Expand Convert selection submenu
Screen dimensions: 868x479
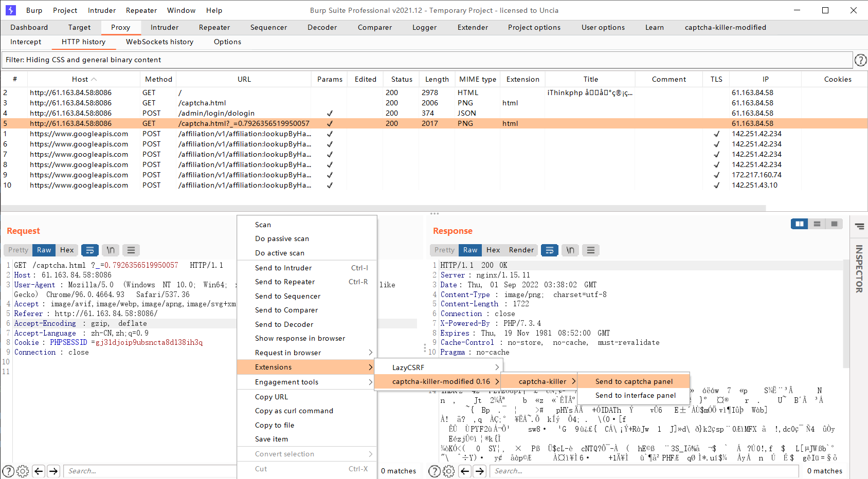[x=307, y=454]
